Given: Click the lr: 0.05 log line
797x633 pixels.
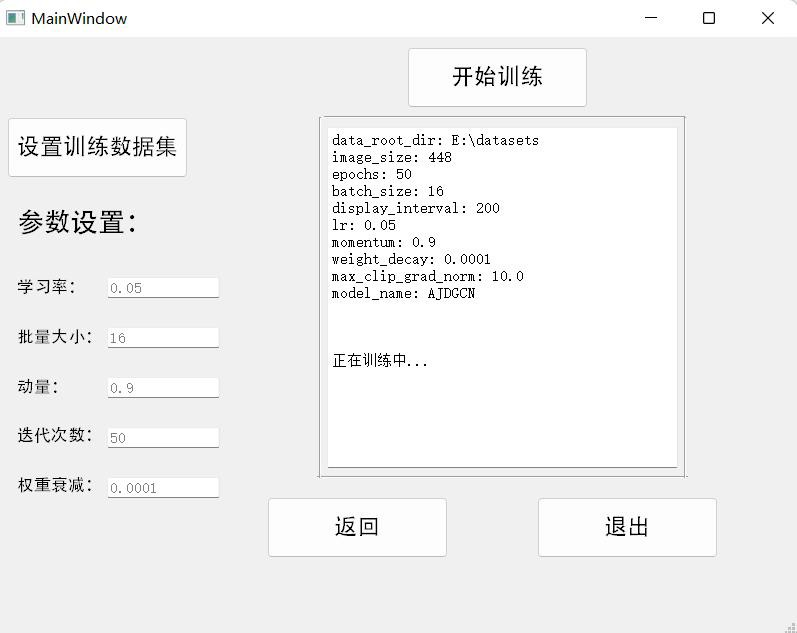Looking at the screenshot, I should 363,225.
